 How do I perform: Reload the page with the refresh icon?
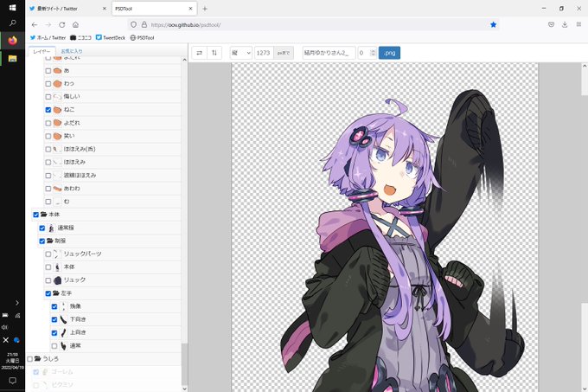point(62,25)
